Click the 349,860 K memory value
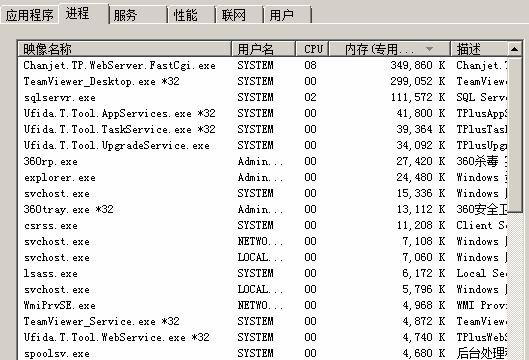The image size is (529, 360). 418,65
